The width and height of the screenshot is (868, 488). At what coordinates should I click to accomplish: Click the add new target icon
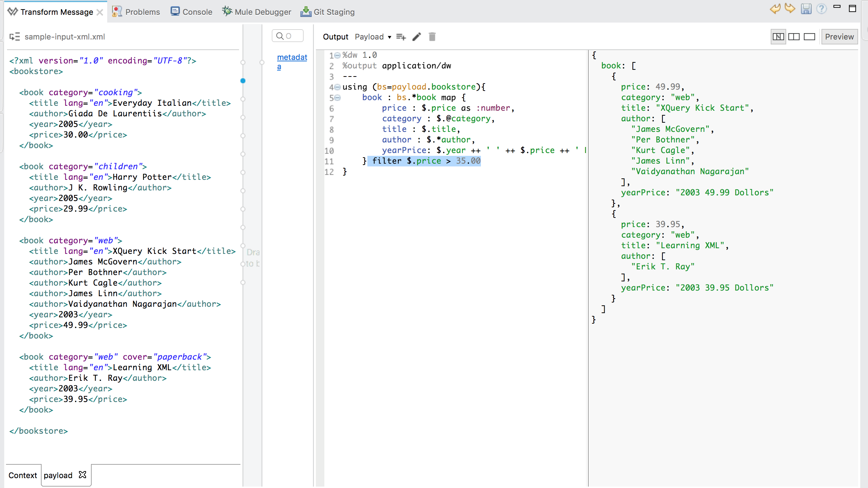[401, 37]
